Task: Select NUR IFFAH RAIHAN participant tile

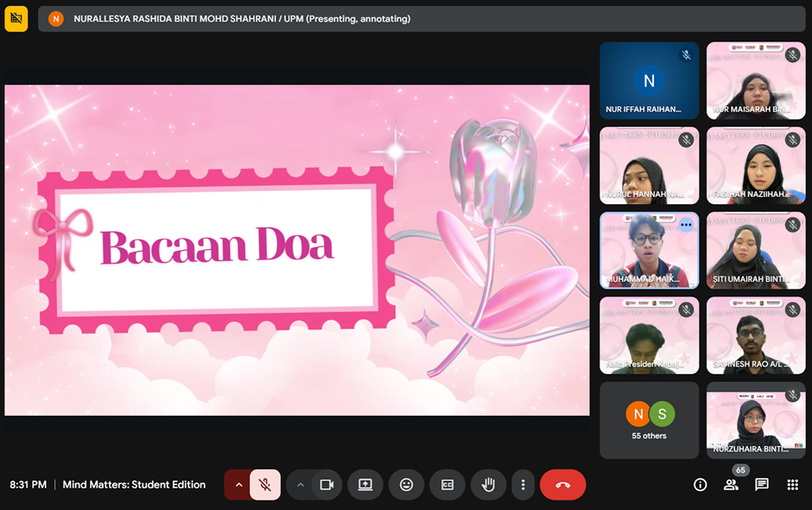Action: [649, 80]
